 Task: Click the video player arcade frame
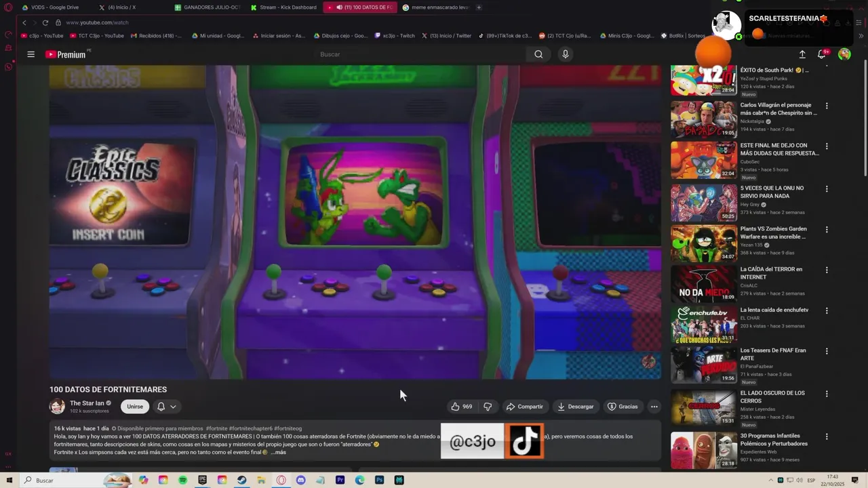pyautogui.click(x=355, y=222)
